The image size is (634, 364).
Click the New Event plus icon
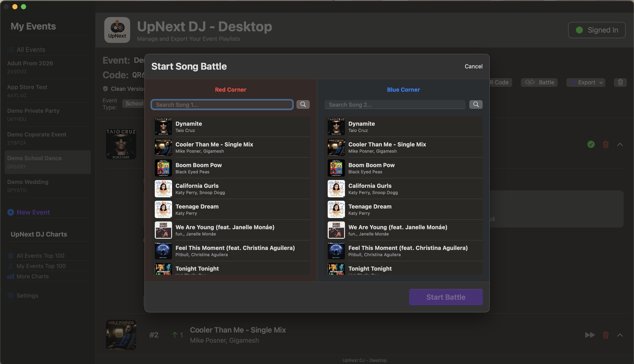click(11, 212)
